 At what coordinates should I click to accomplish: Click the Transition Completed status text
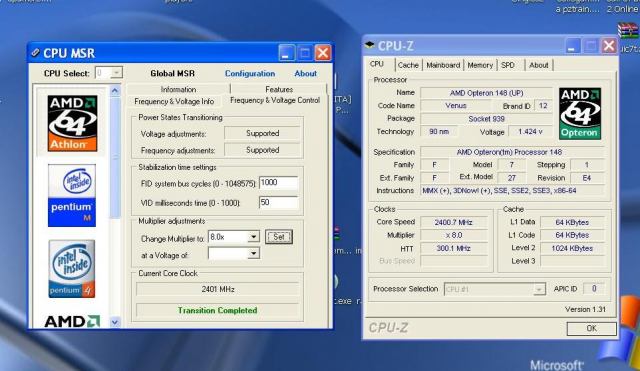[218, 310]
